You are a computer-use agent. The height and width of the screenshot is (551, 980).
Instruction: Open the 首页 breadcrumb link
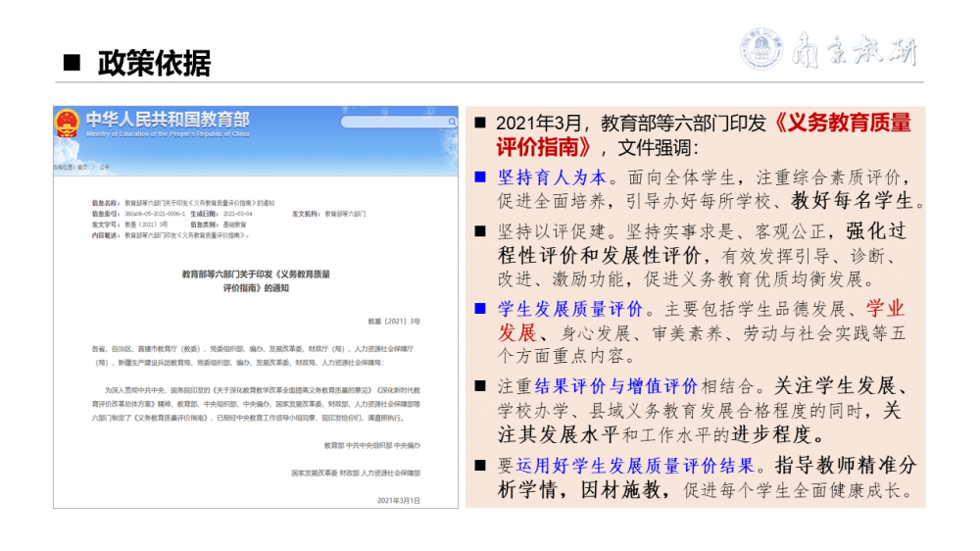point(83,168)
